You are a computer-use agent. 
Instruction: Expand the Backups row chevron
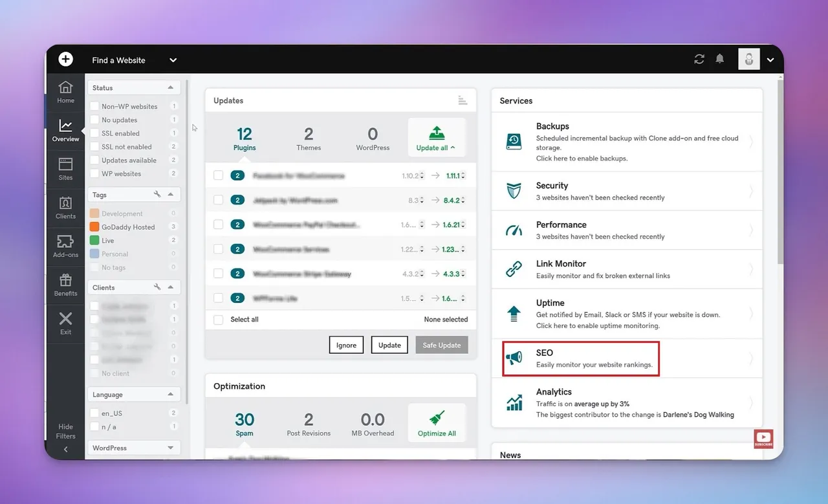click(751, 142)
